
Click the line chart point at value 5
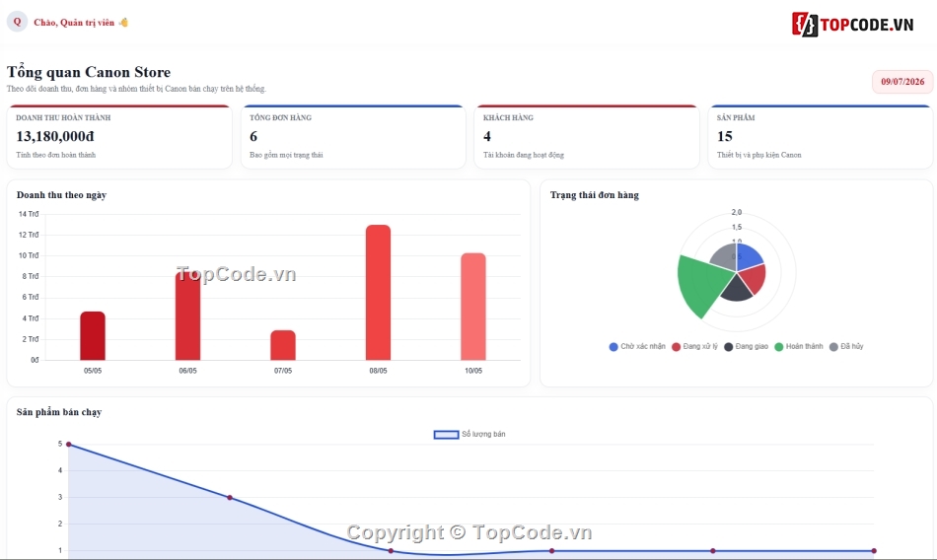point(69,444)
